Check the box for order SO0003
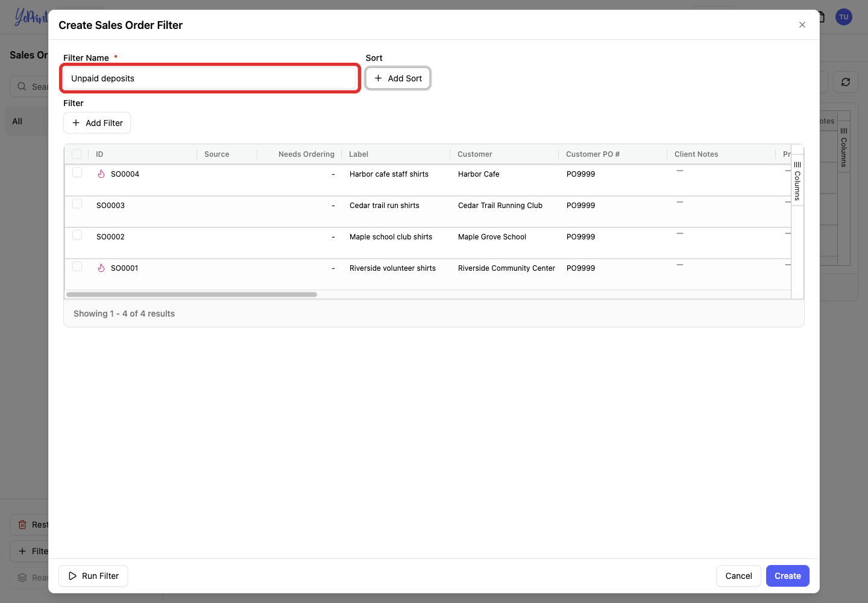This screenshot has width=868, height=603. click(x=77, y=204)
